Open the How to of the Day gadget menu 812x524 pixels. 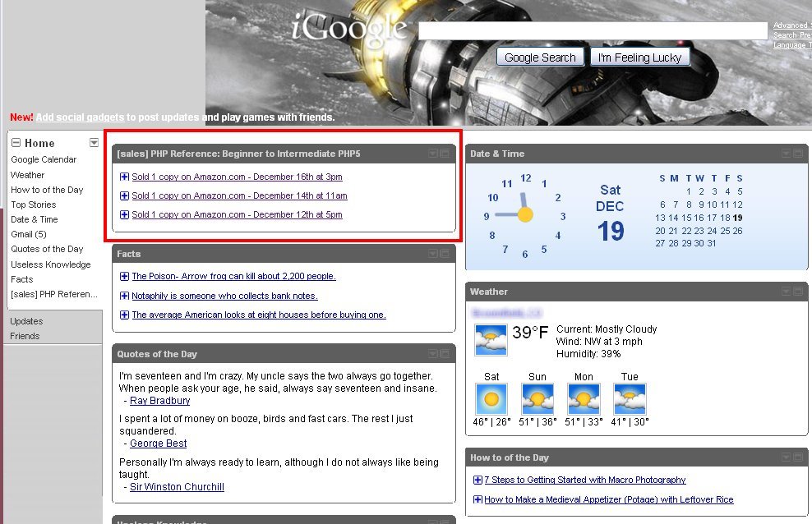(786, 457)
